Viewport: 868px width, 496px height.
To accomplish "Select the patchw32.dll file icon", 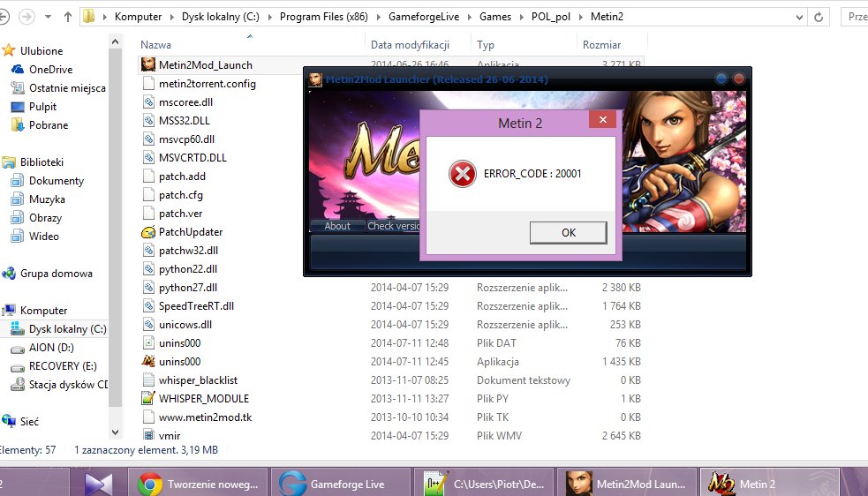I will pos(147,251).
